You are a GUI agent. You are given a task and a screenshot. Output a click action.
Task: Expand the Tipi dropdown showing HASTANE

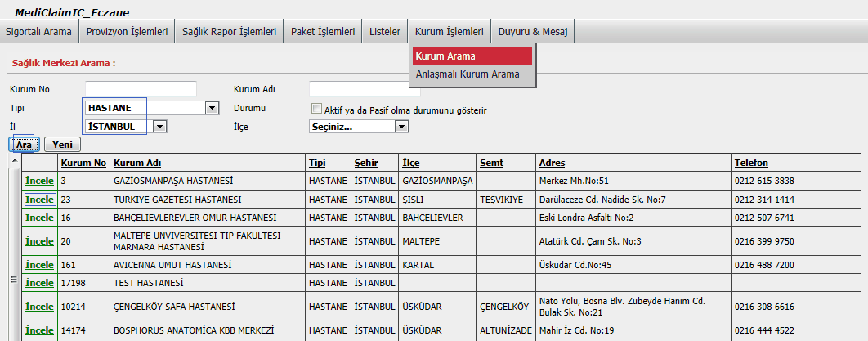point(213,108)
